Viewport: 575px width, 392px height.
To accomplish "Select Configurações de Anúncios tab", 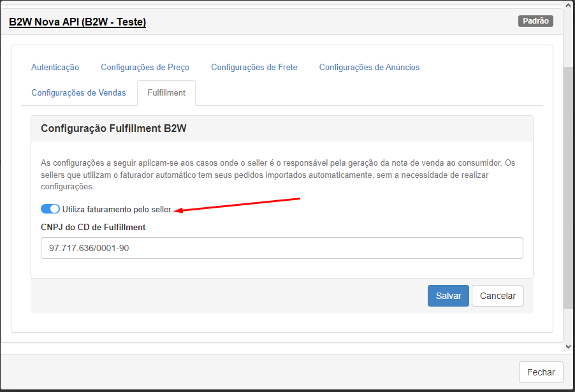I will tap(369, 67).
